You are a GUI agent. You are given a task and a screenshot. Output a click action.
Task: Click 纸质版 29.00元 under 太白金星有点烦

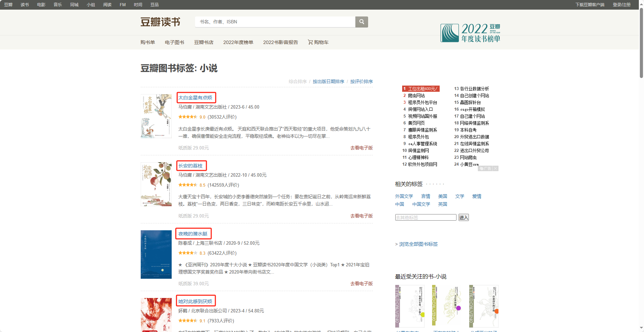194,148
